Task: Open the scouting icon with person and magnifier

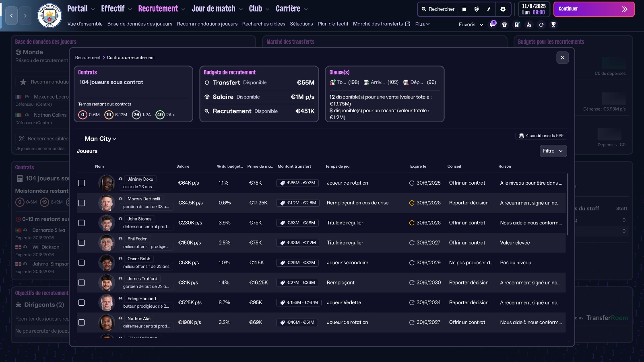Action: pos(528,24)
